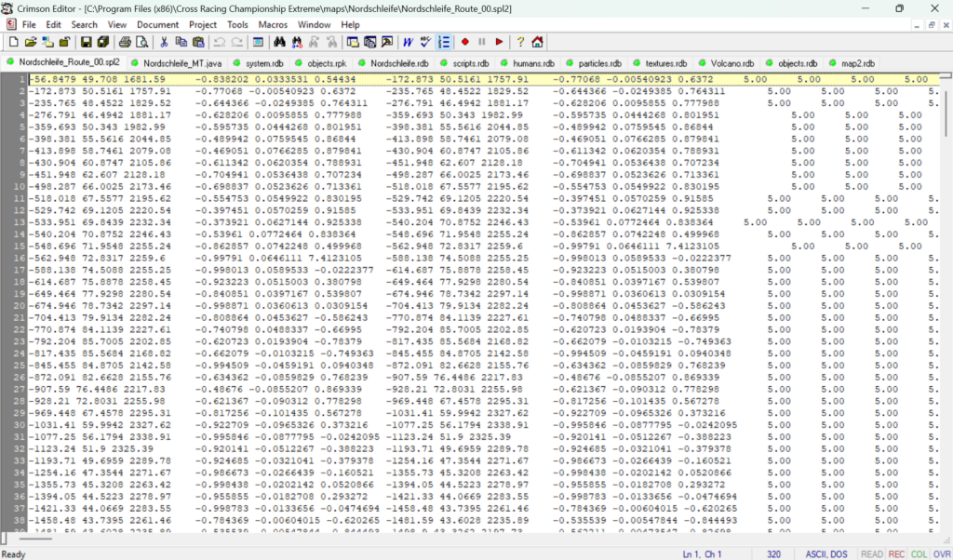Open the Search menu
The height and width of the screenshot is (560, 953).
(x=84, y=25)
